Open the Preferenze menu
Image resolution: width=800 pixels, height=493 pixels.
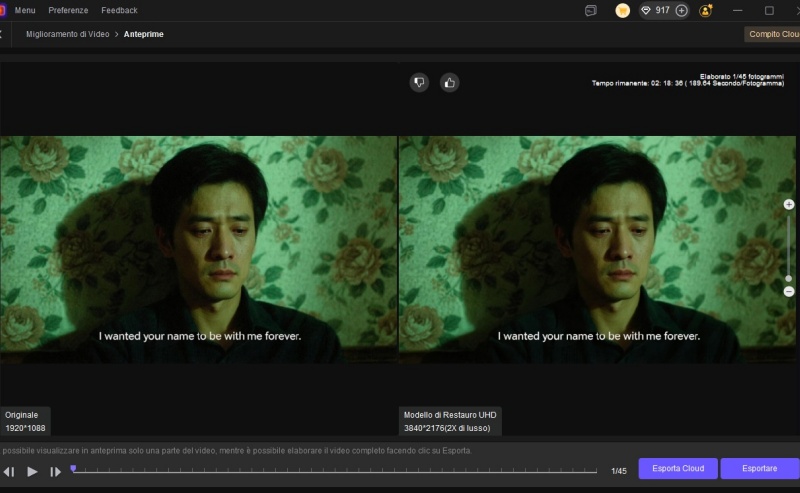pos(68,10)
